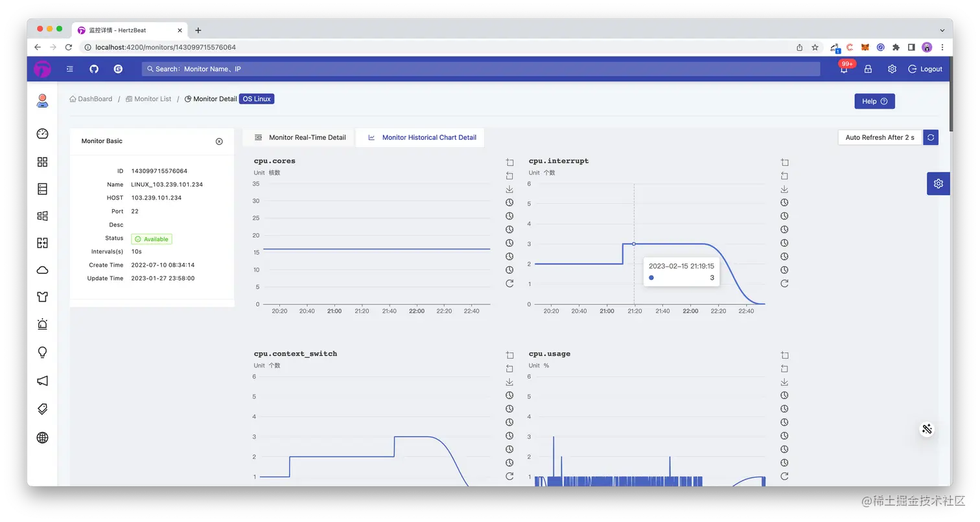
Task: Save the cpu.usage chart as image
Action: [x=784, y=382]
